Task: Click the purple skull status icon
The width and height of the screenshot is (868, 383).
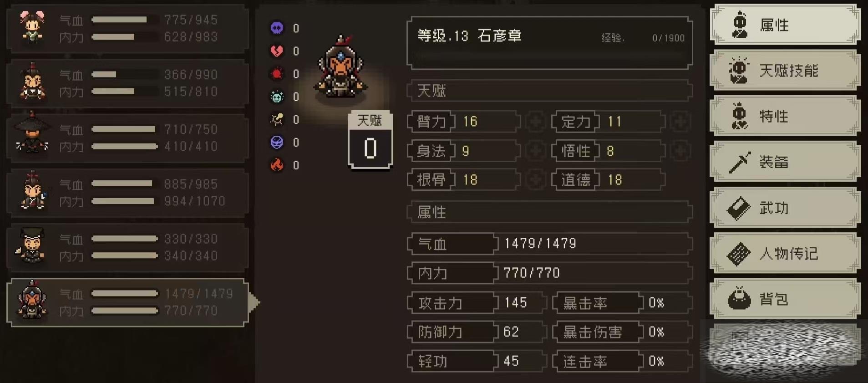Action: 277,28
